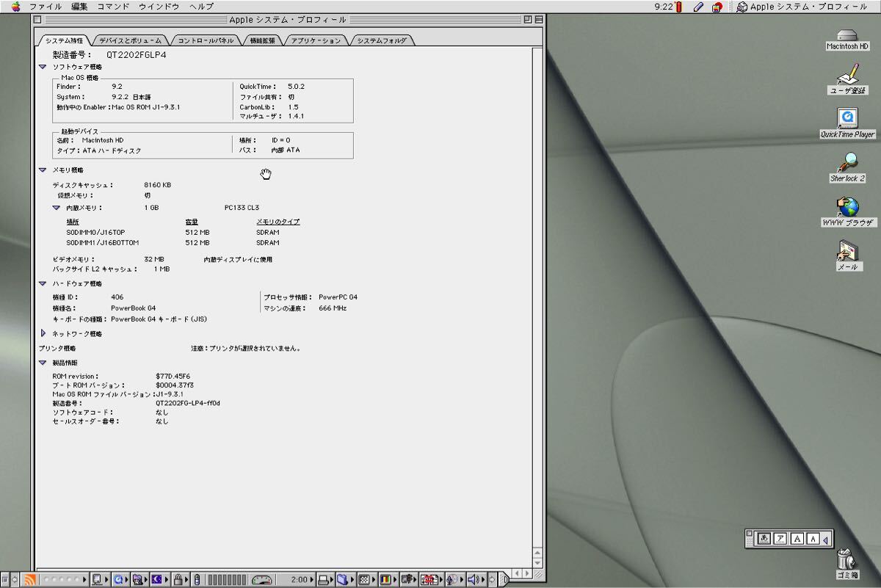Select the QuickTime Player desktop icon
The height and width of the screenshot is (588, 881).
(x=847, y=124)
